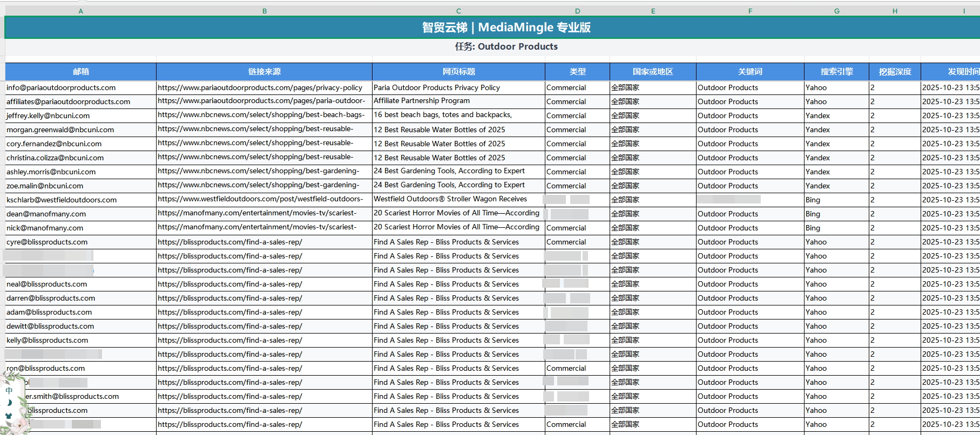Screen dimensions: 980x435
Task: Click the westfieldoutdoors.com post URL cell
Action: [265, 200]
